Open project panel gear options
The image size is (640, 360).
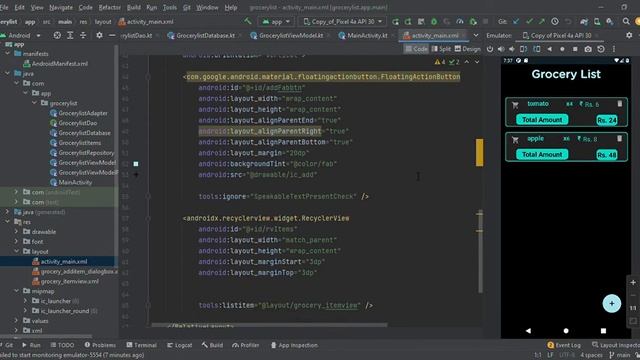pyautogui.click(x=99, y=36)
